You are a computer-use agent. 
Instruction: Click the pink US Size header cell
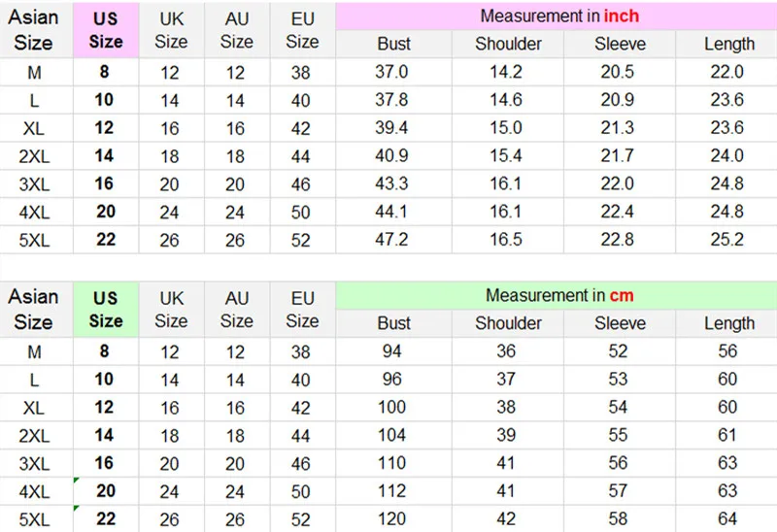[106, 30]
